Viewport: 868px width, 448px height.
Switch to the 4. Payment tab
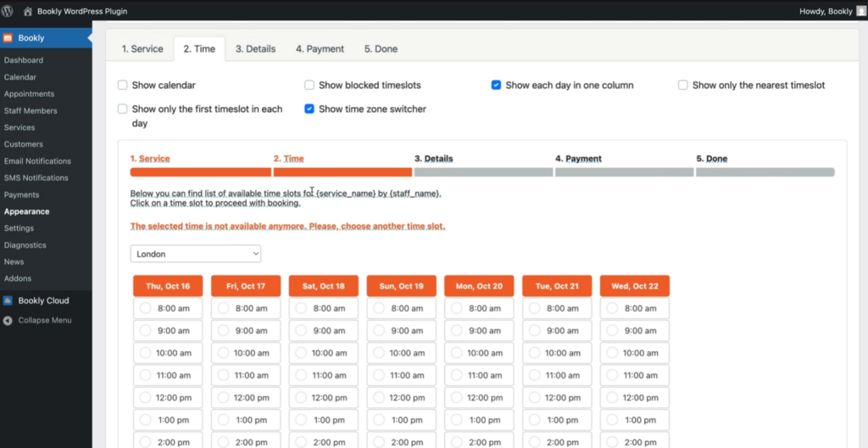click(x=320, y=49)
